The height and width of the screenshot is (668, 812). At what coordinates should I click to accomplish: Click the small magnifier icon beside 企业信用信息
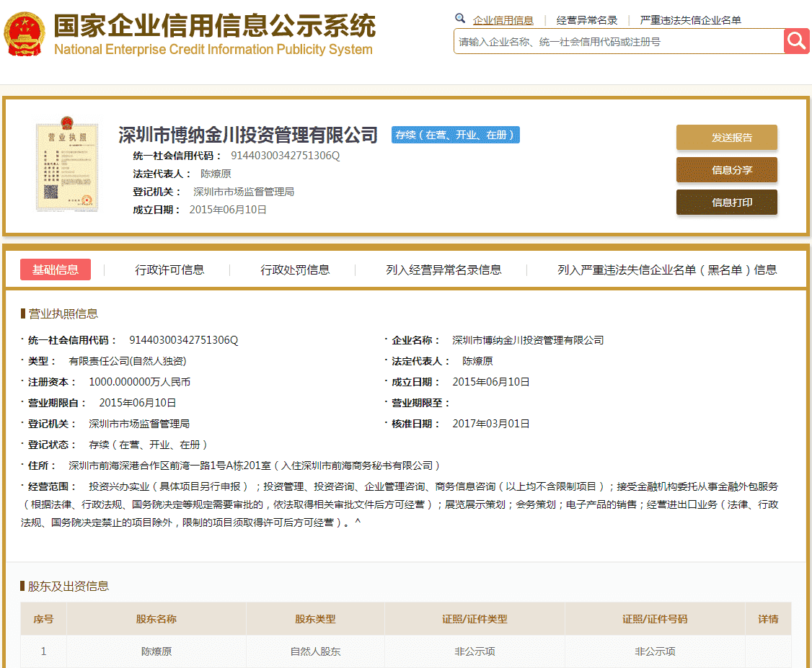tap(460, 19)
